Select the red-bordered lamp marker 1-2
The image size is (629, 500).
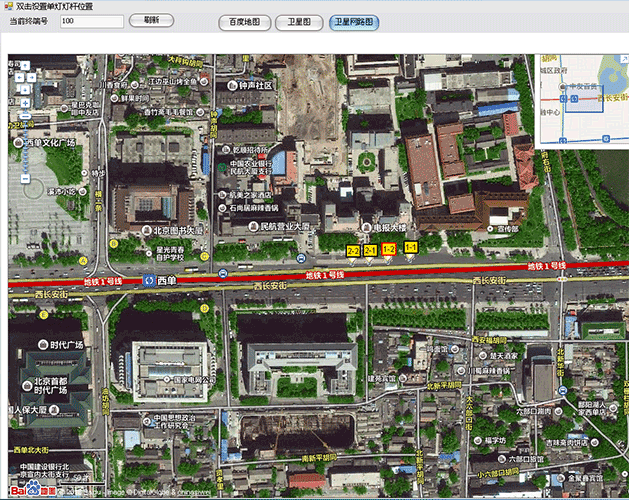389,250
